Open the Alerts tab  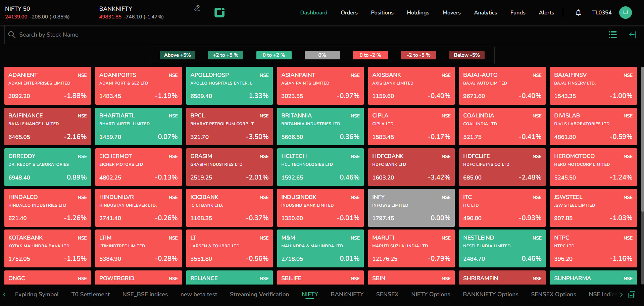point(546,12)
